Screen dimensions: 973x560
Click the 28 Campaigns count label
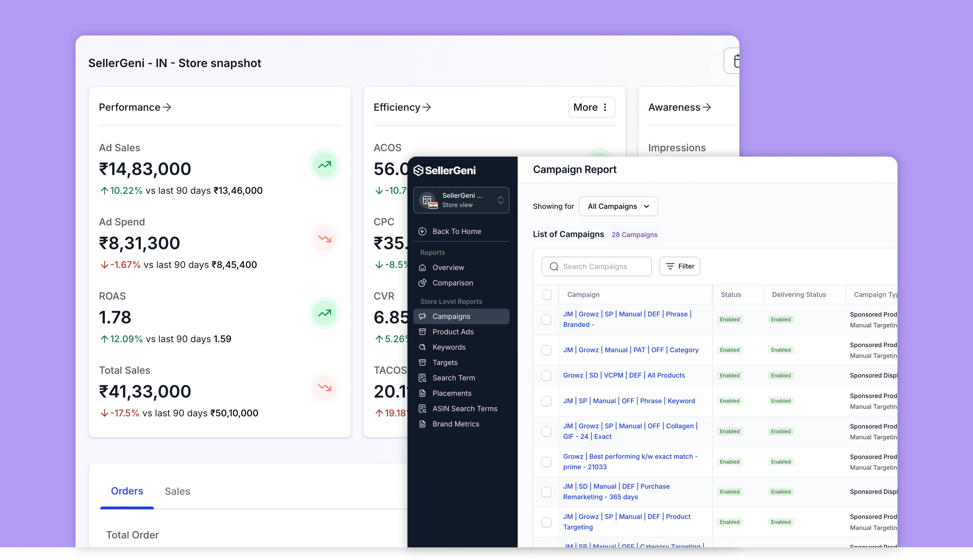tap(634, 235)
